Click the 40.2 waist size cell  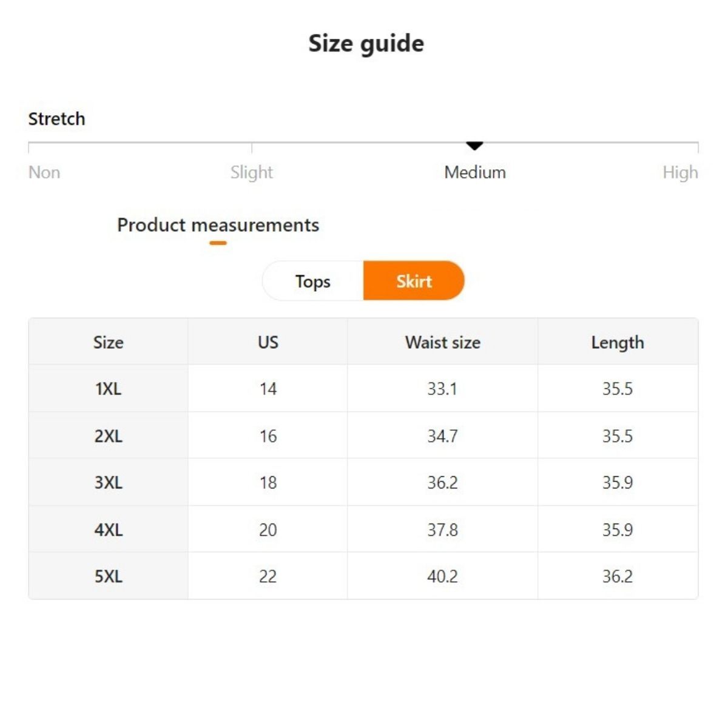tap(442, 576)
